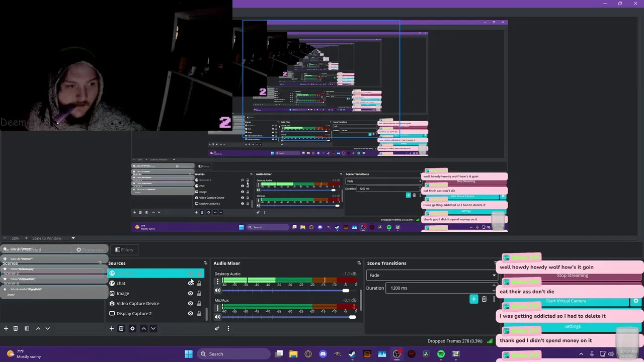Select the Image source row
The height and width of the screenshot is (362, 644).
click(x=155, y=293)
